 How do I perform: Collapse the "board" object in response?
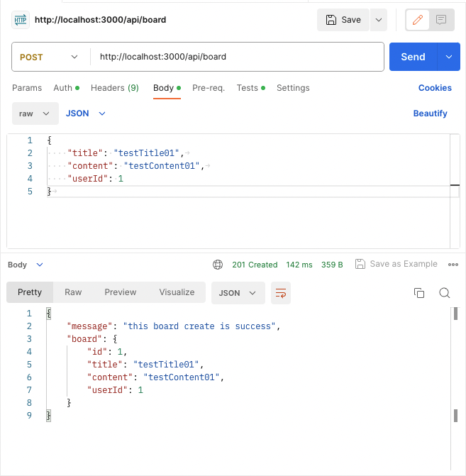point(92,339)
